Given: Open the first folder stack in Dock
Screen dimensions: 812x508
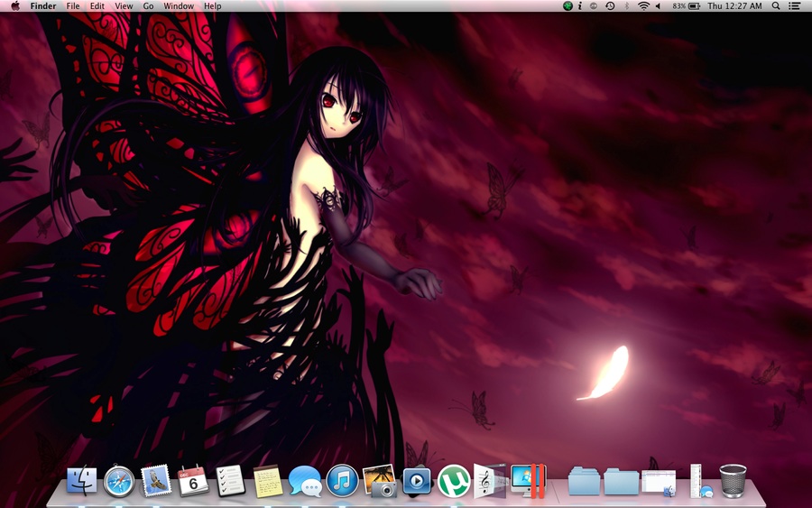Looking at the screenshot, I should pos(584,481).
